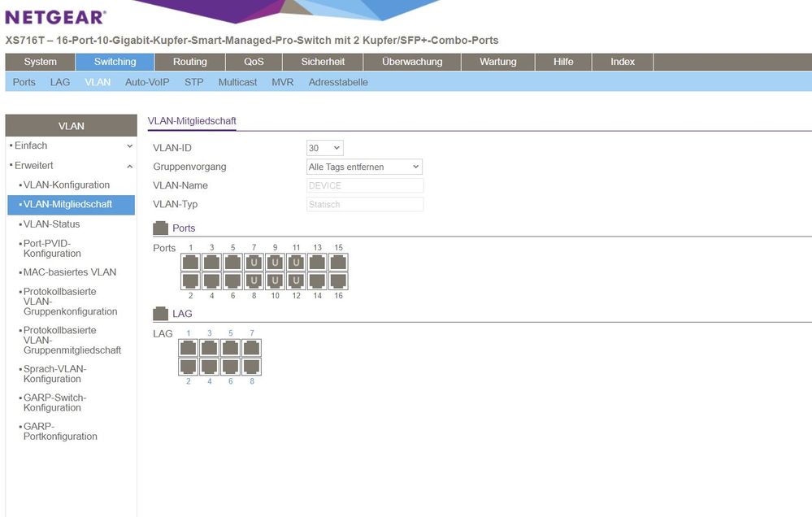
Task: Switch to the Routing tab
Action: (x=189, y=62)
